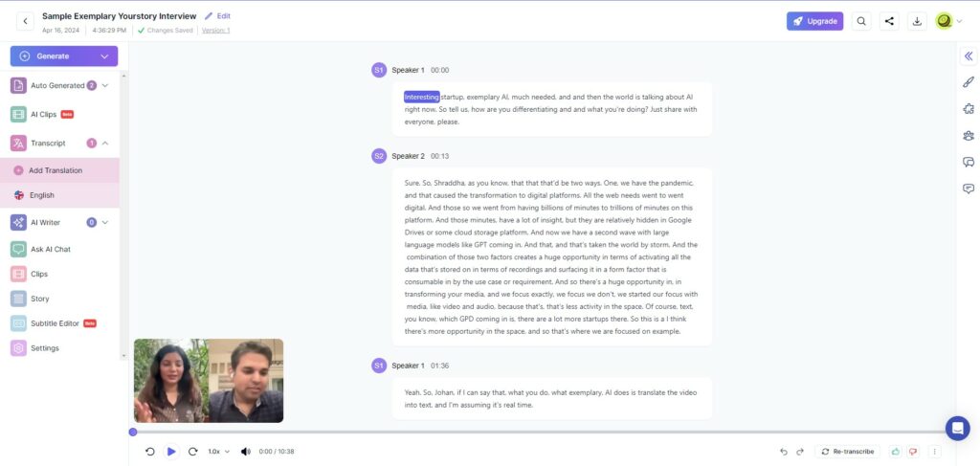
Task: Click the download icon in header
Action: 917,21
